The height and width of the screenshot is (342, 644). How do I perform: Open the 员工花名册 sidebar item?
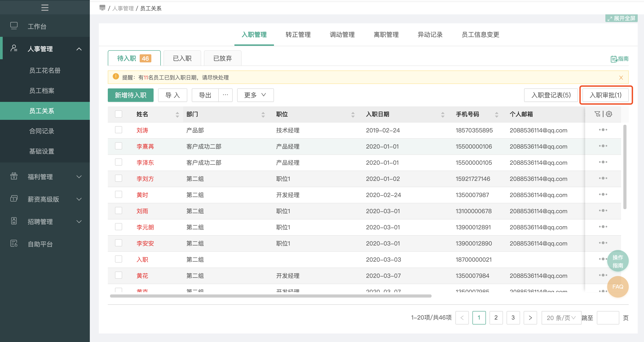coord(45,70)
